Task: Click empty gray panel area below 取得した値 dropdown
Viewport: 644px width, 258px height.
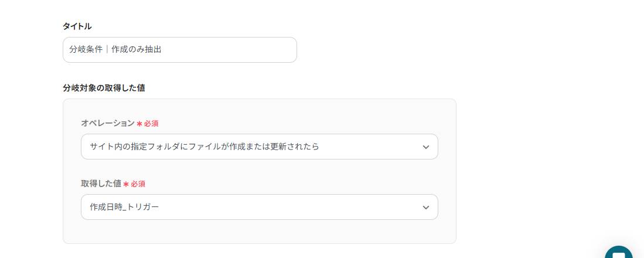Action: (259, 232)
